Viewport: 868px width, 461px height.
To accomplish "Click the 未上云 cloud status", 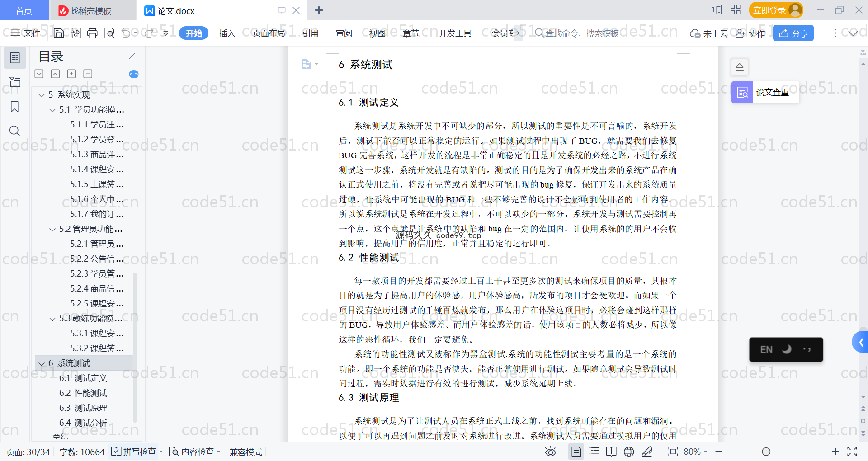I will coord(709,33).
